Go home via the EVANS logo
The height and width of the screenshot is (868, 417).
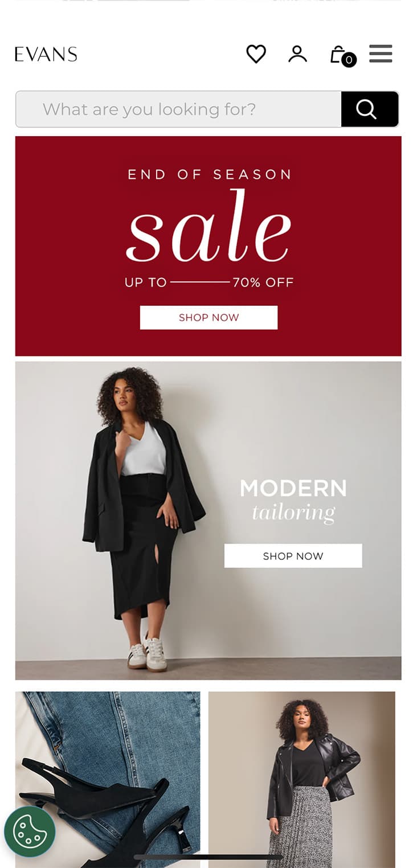point(46,54)
